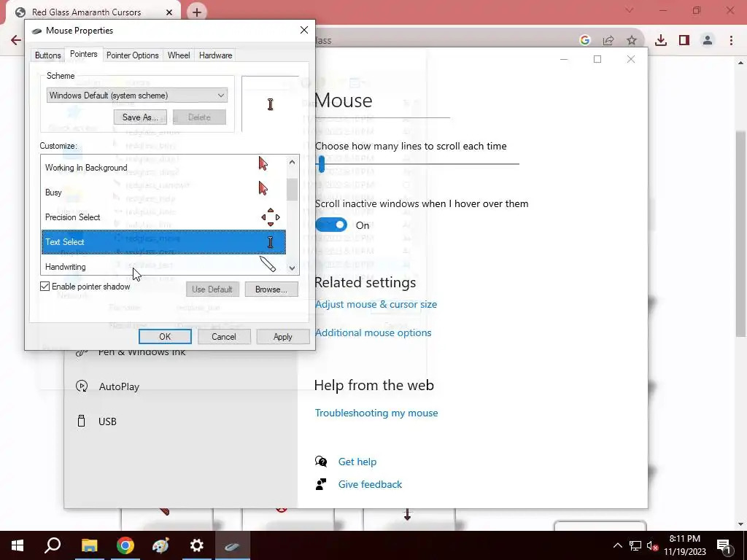Screen dimensions: 747x560
Task: Open Chrome downloads icon
Action: (661, 41)
